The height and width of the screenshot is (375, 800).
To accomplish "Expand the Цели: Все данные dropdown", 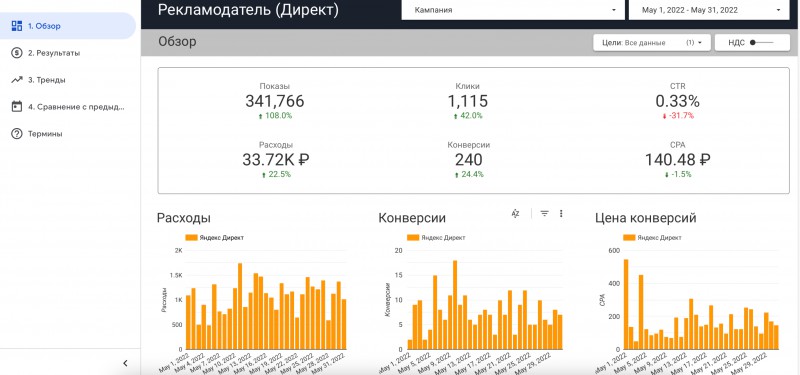I will 652,43.
